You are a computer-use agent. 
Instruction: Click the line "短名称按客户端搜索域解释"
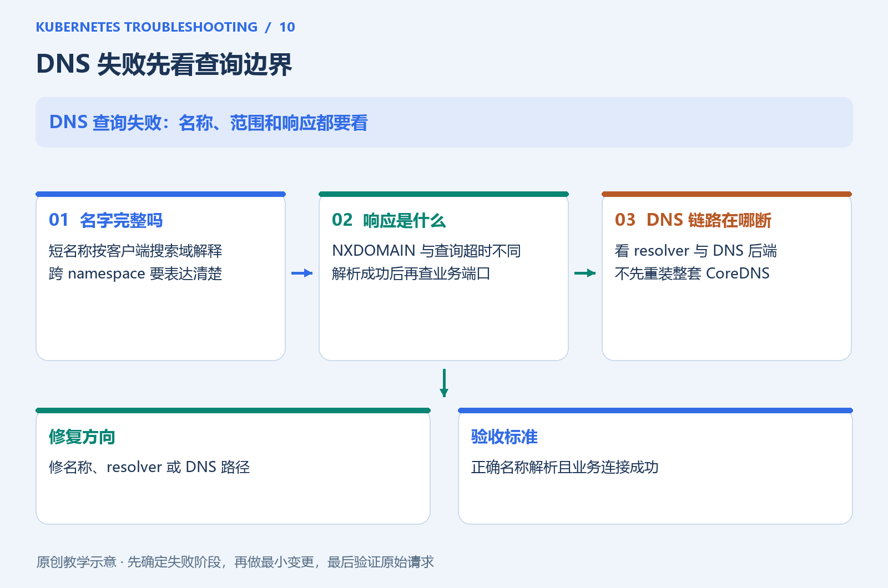pos(135,251)
